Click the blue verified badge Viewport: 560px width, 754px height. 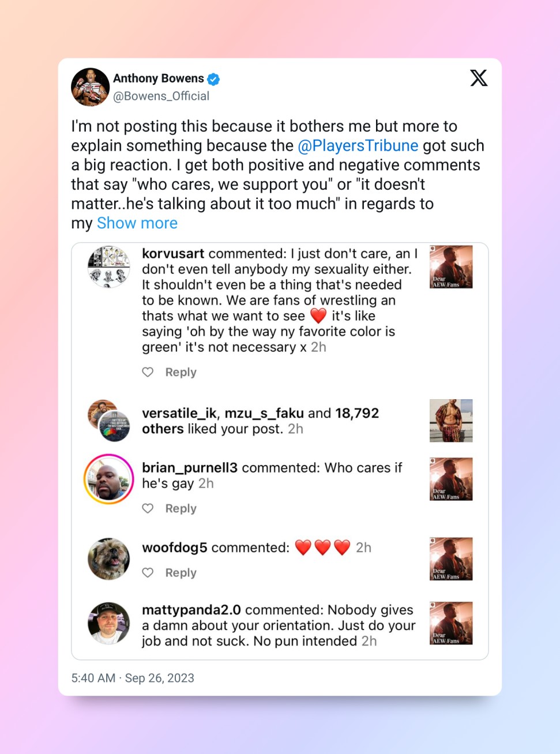[213, 79]
